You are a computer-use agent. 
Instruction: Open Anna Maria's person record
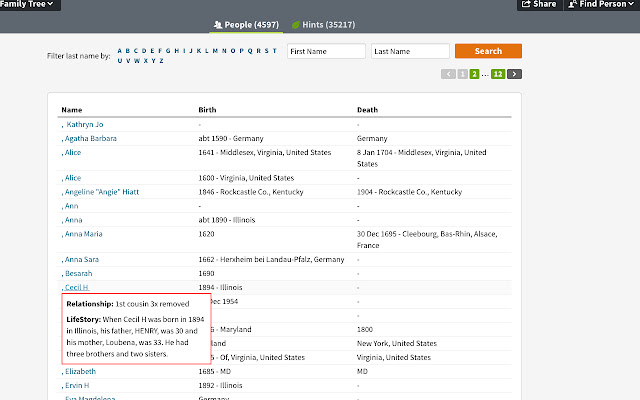click(84, 232)
